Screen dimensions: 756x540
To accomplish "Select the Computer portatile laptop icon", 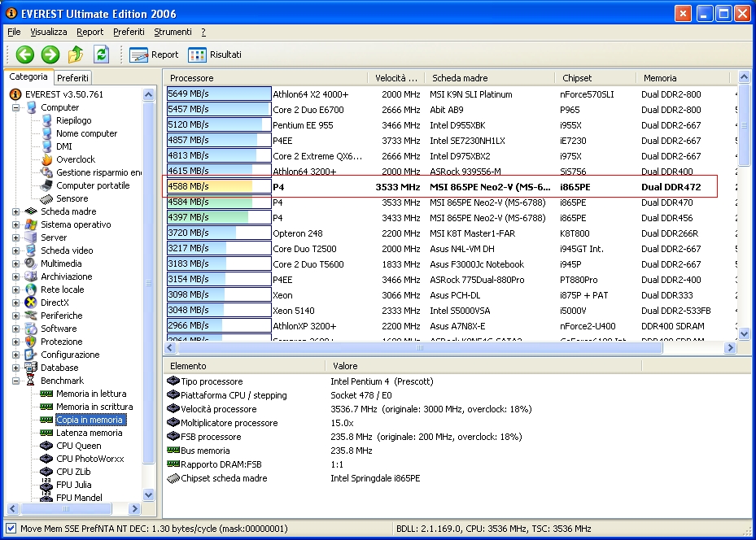I will pyautogui.click(x=46, y=185).
